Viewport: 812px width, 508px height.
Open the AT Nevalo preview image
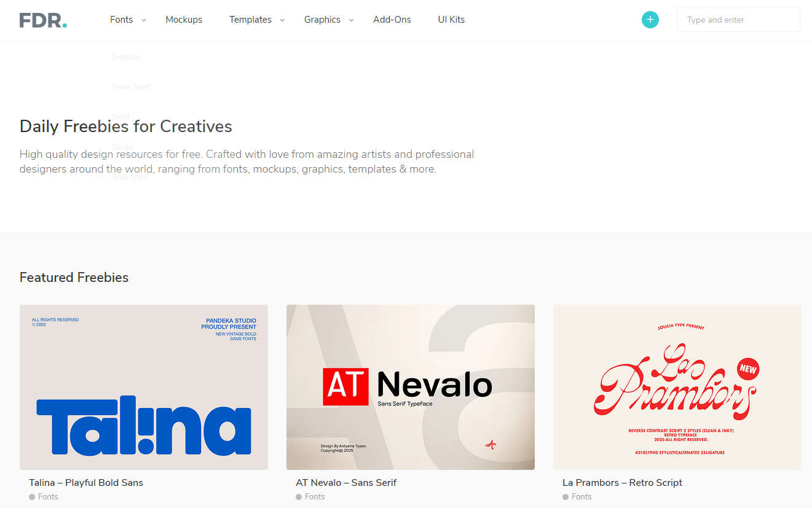[x=411, y=387]
